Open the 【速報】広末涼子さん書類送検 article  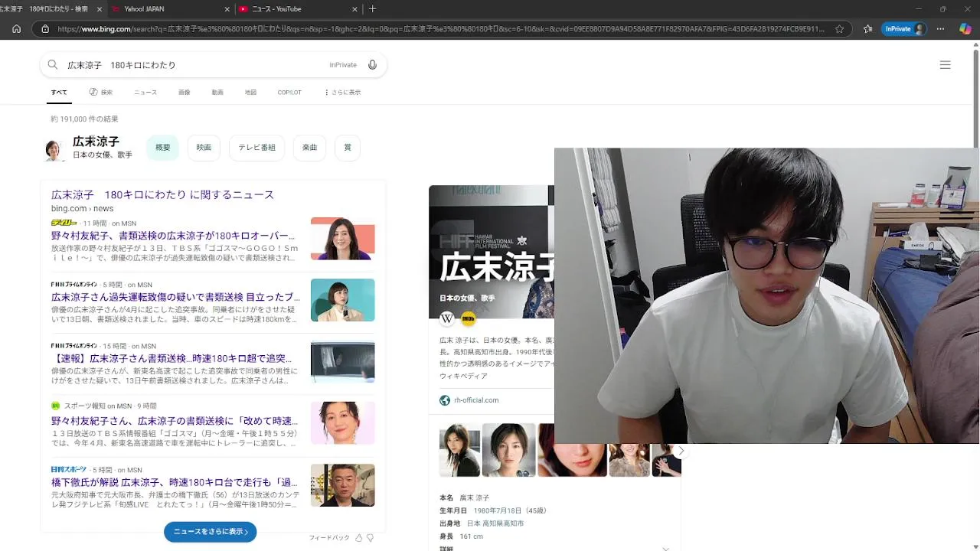click(x=171, y=358)
